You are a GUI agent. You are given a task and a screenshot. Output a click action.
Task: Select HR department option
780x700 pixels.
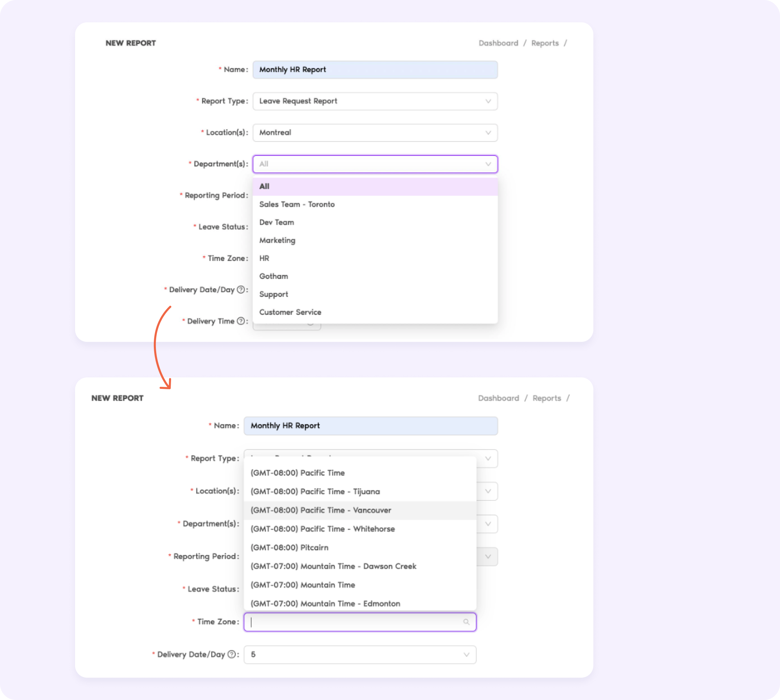265,258
